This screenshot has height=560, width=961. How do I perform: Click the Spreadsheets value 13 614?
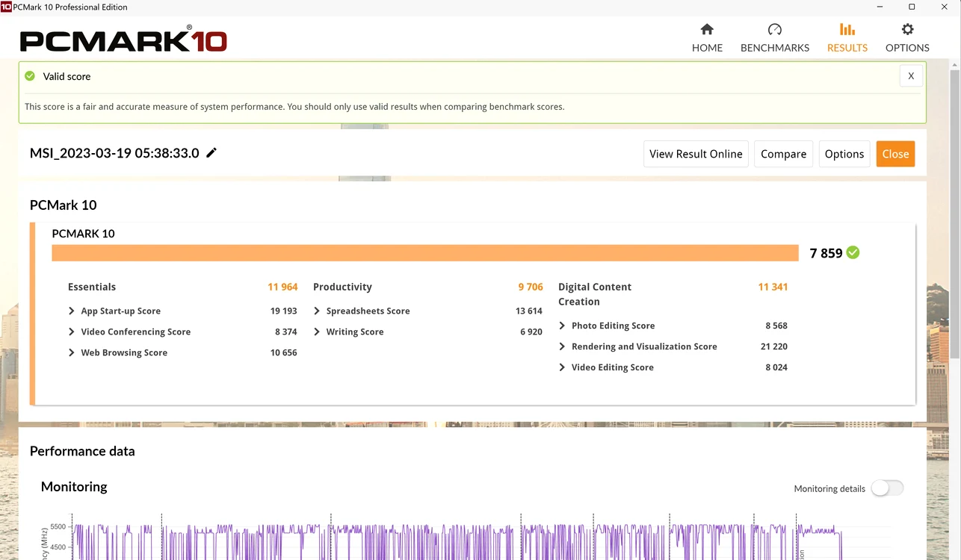click(x=529, y=311)
